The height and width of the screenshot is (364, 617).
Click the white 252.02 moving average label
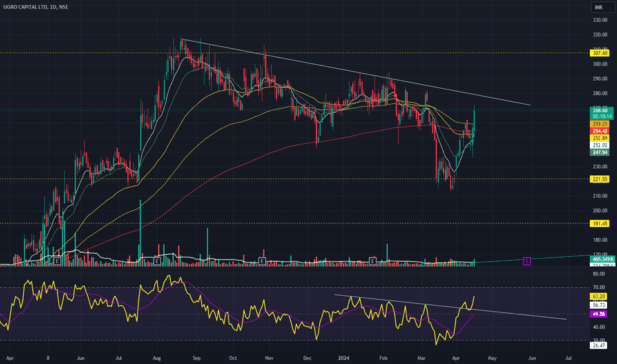click(600, 145)
